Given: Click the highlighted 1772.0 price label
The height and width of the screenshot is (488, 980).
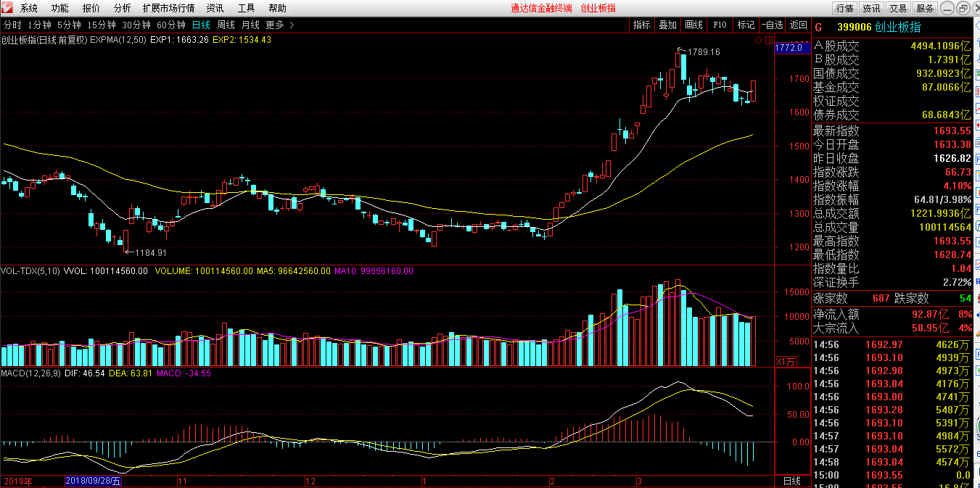Looking at the screenshot, I should point(788,48).
